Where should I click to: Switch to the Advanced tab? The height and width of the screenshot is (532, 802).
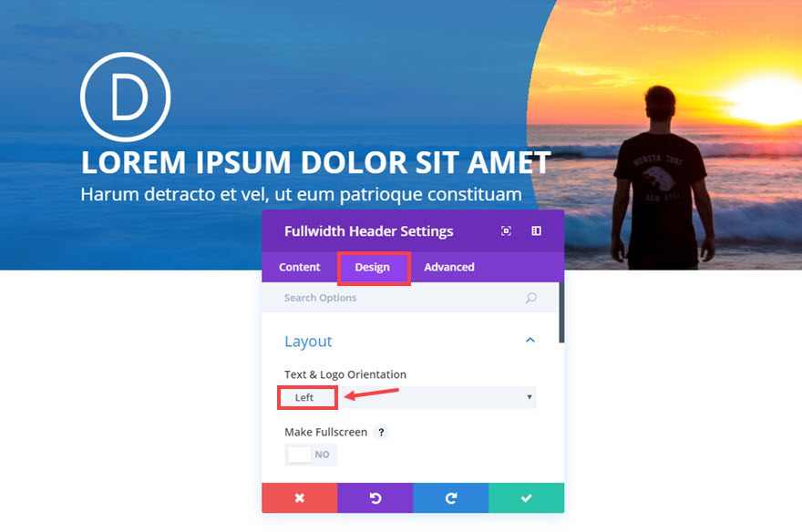449,267
